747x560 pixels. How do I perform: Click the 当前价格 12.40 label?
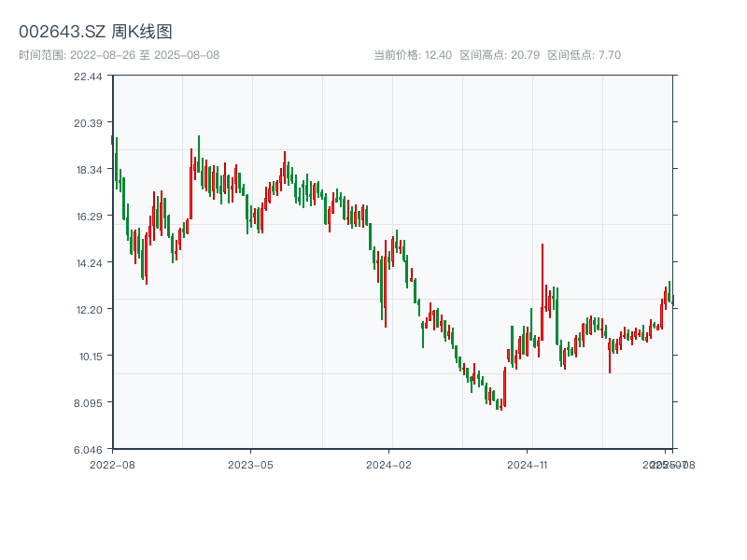(412, 55)
